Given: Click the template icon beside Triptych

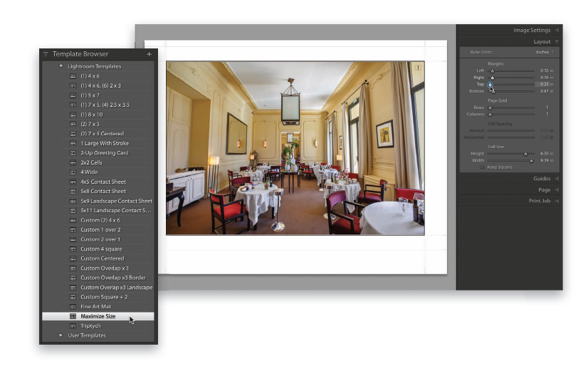Looking at the screenshot, I should point(73,325).
